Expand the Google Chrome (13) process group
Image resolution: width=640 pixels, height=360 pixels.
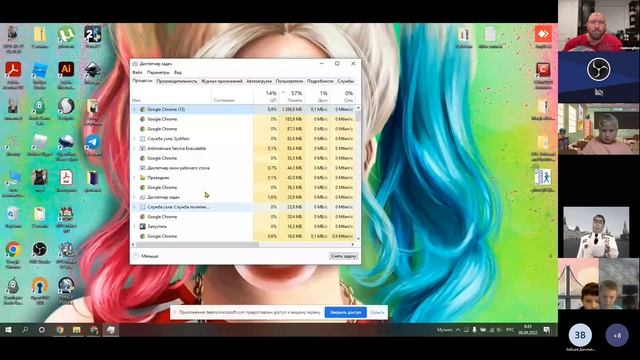click(134, 109)
